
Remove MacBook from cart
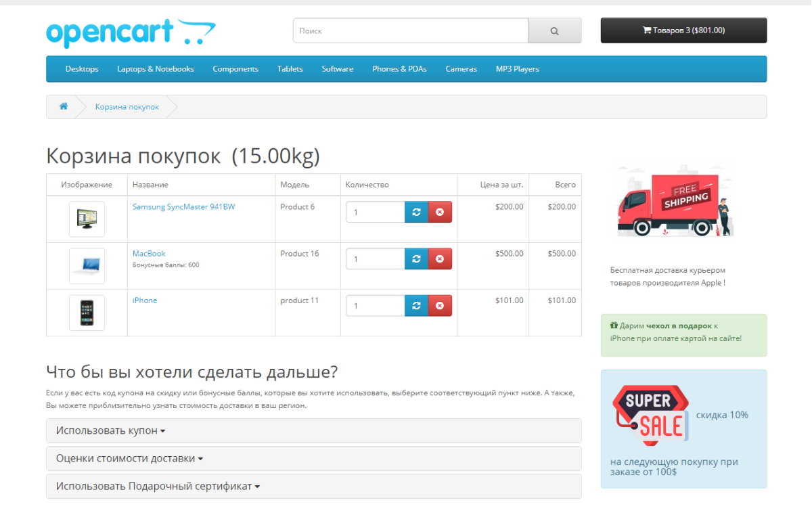click(440, 259)
